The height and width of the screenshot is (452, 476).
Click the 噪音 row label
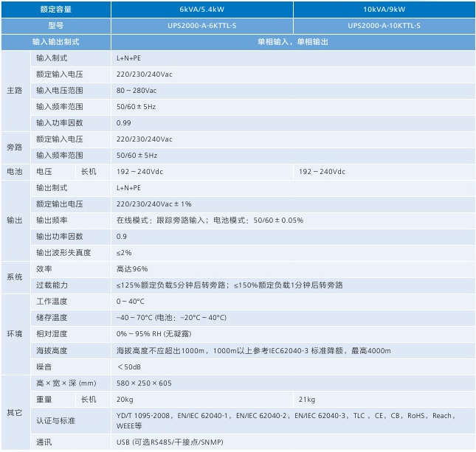pyautogui.click(x=44, y=367)
